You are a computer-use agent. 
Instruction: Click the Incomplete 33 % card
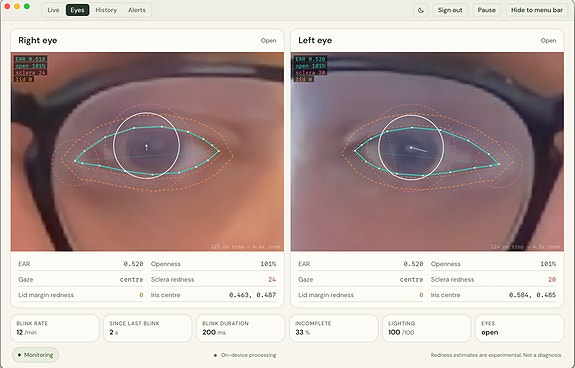334,328
